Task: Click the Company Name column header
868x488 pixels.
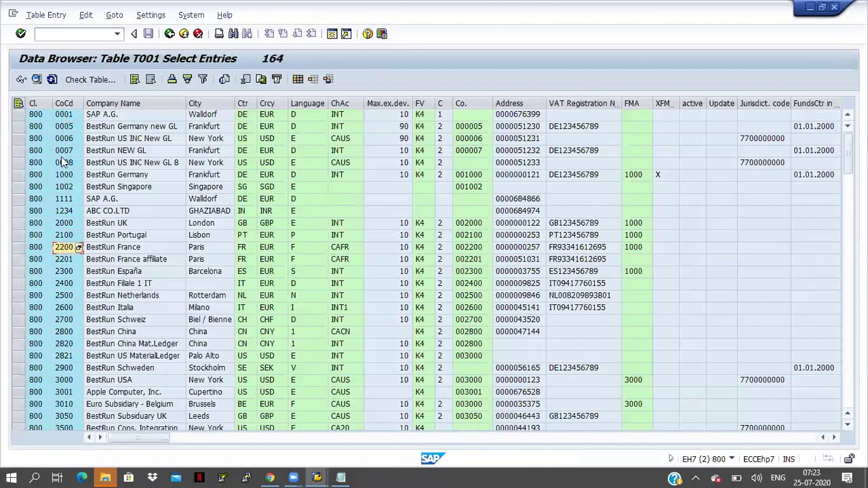Action: [x=135, y=103]
